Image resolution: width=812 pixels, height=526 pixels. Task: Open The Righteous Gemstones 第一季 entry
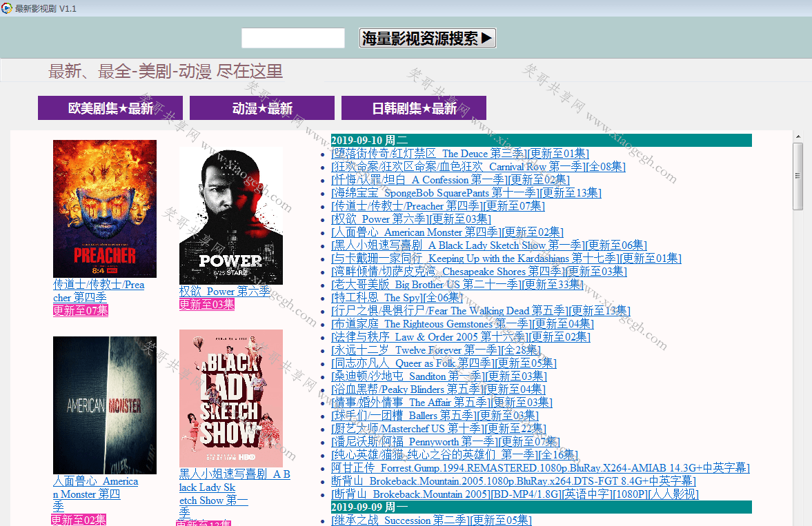click(x=462, y=324)
